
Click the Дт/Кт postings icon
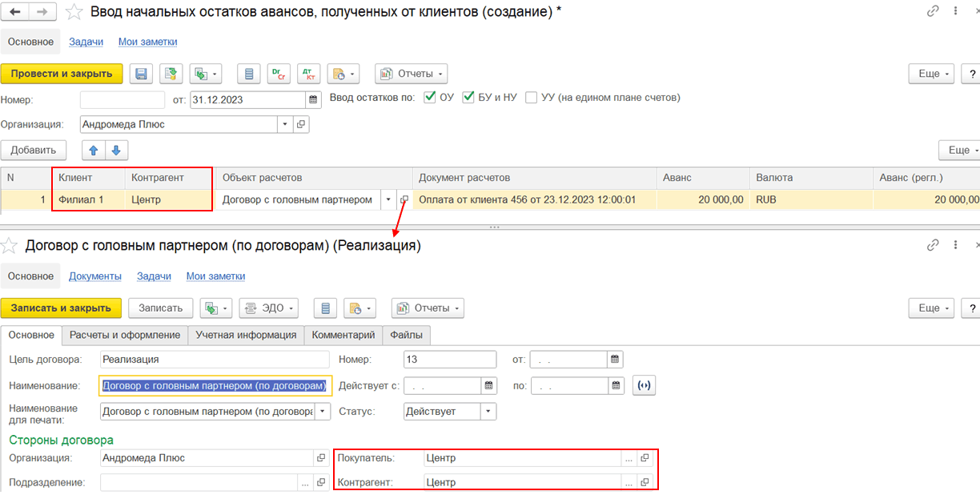pyautogui.click(x=308, y=74)
